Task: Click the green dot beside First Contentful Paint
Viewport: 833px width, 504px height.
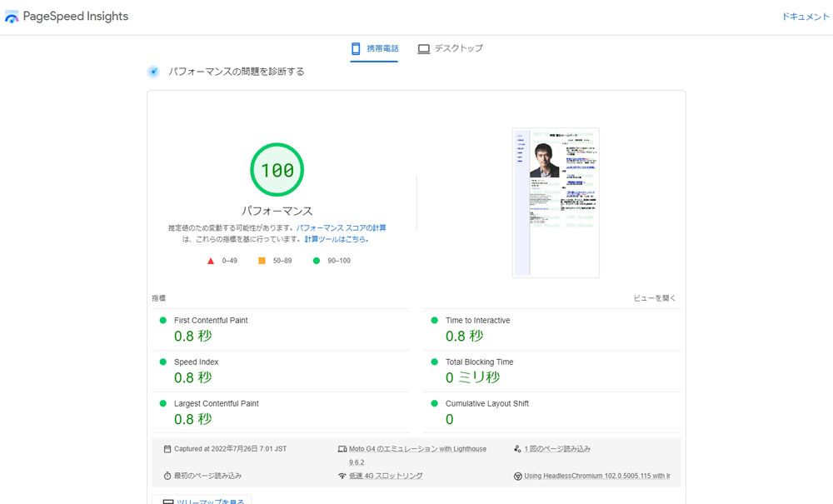Action: (163, 320)
